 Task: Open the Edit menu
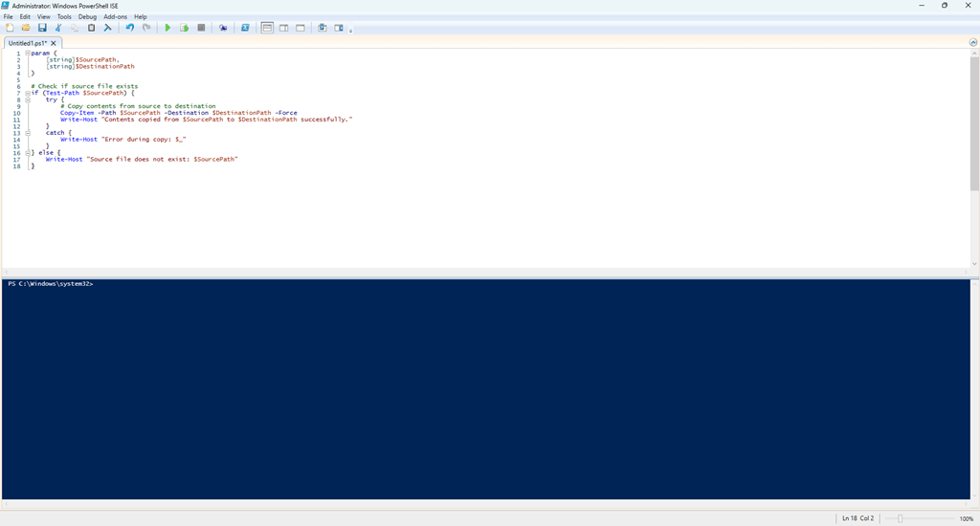[x=25, y=17]
